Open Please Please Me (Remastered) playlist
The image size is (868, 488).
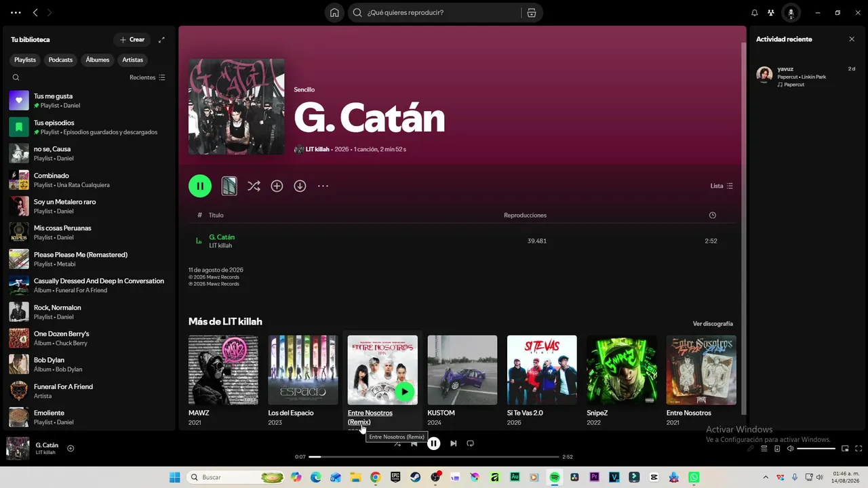click(89, 259)
